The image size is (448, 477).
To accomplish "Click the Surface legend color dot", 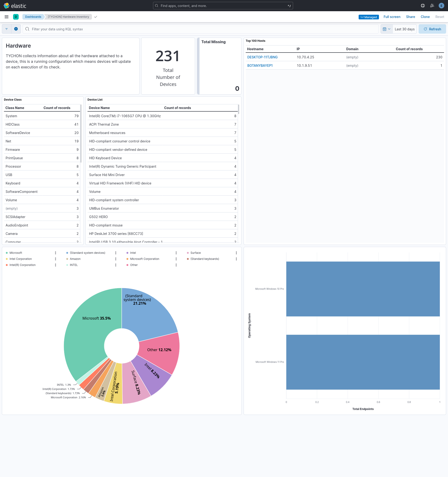I will [188, 253].
